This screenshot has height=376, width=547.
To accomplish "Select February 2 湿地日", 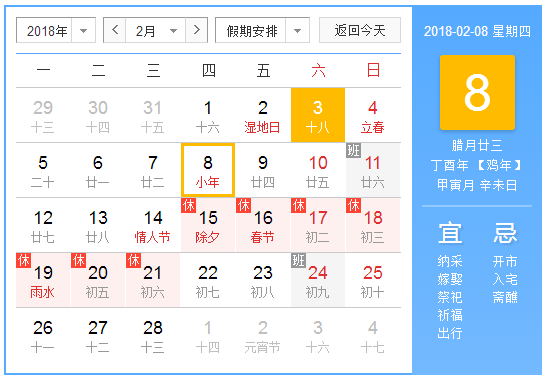I will [x=263, y=115].
